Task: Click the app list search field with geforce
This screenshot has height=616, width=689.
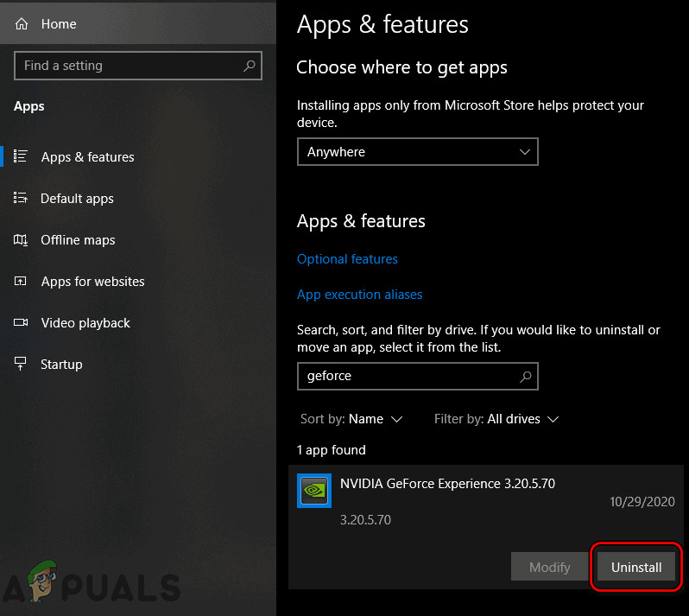Action: [x=417, y=377]
